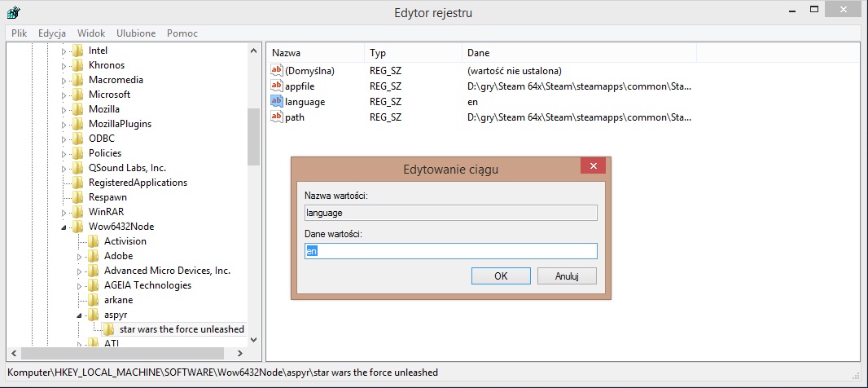Screen dimensions: 868x388
Task: Open the Pomoc menu
Action: pyautogui.click(x=182, y=33)
